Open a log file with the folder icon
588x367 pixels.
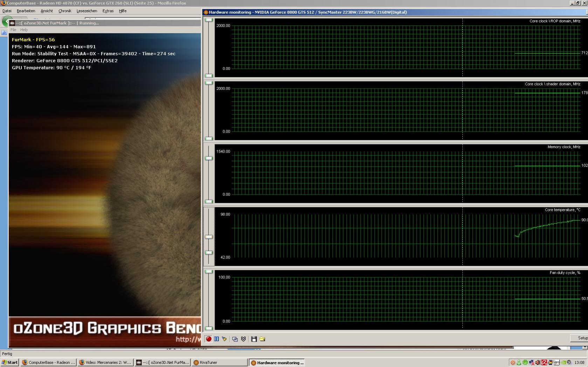click(x=262, y=339)
